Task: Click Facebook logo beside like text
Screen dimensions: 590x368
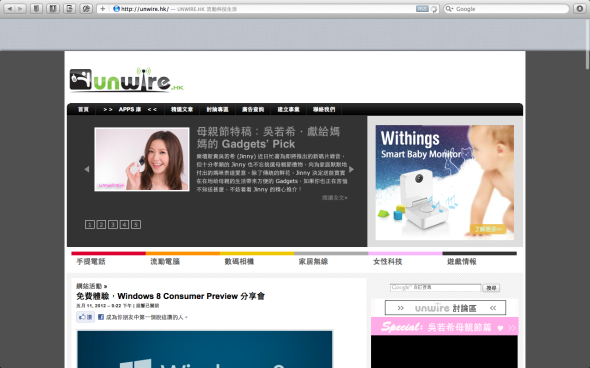Action: click(101, 317)
